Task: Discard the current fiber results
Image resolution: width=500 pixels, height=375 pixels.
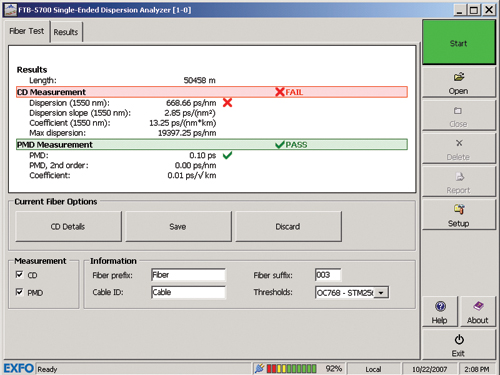Action: click(288, 226)
